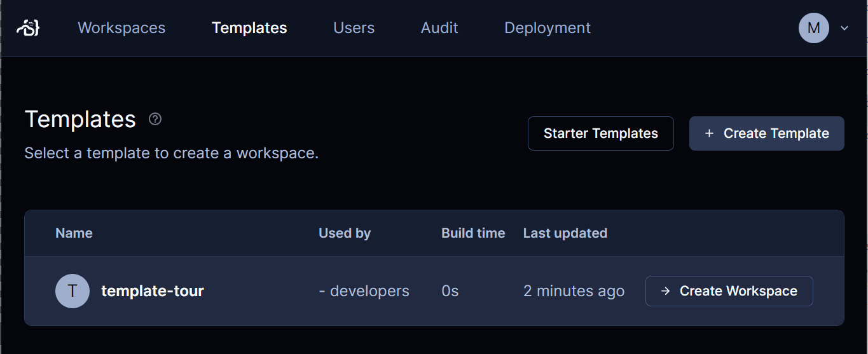
Task: Click the help question mark beside Templates
Action: tap(155, 119)
